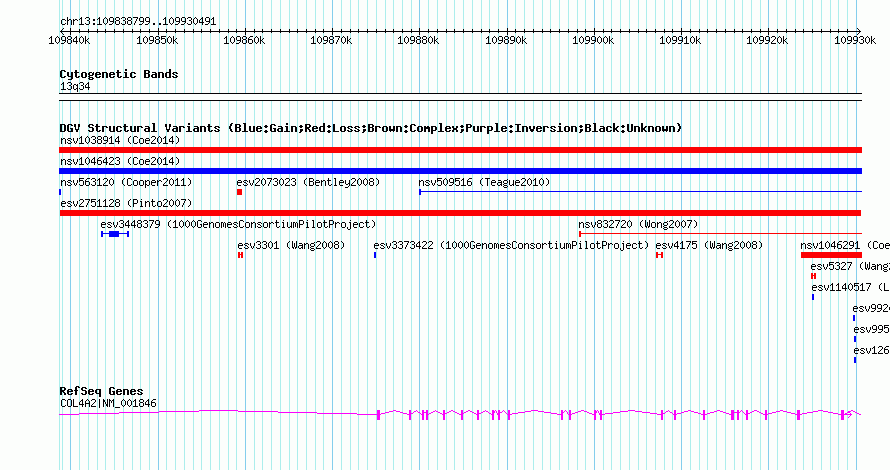Open variant label esv3373422 (1000GenomesConsortiumPilotProject)

coord(511,245)
